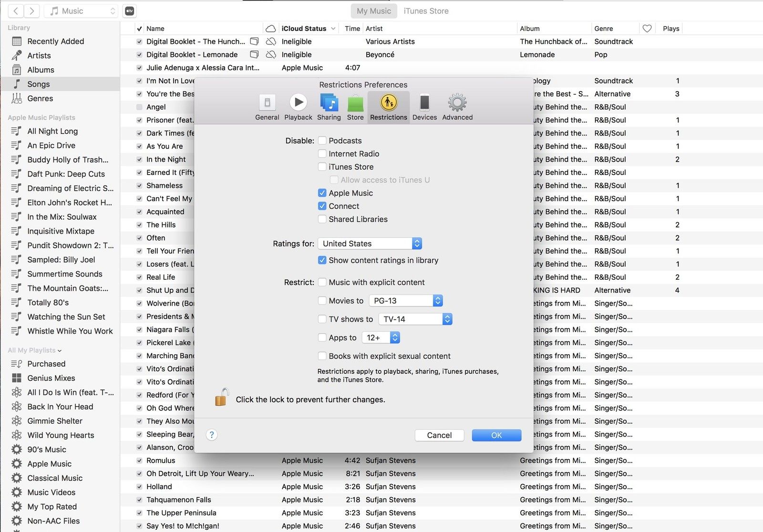
Task: Click the Apple TV icon in toolbar
Action: pyautogui.click(x=130, y=11)
